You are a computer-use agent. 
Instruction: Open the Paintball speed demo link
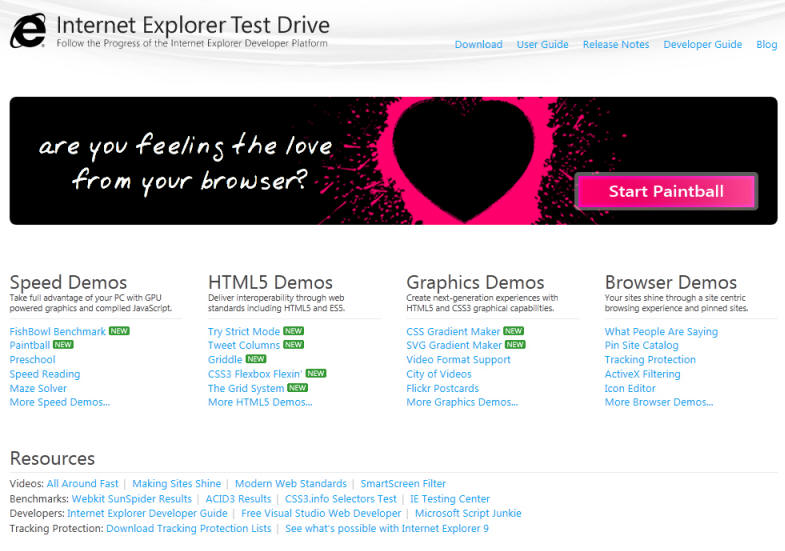[30, 345]
